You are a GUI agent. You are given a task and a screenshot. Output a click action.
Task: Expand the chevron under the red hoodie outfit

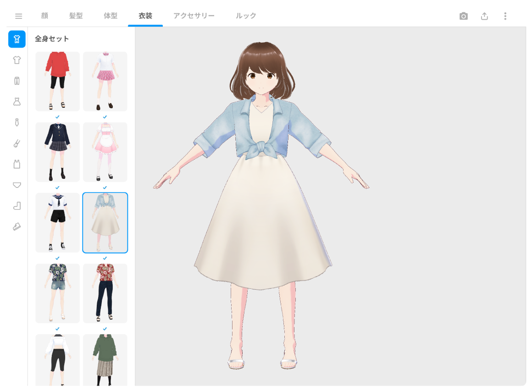click(58, 116)
